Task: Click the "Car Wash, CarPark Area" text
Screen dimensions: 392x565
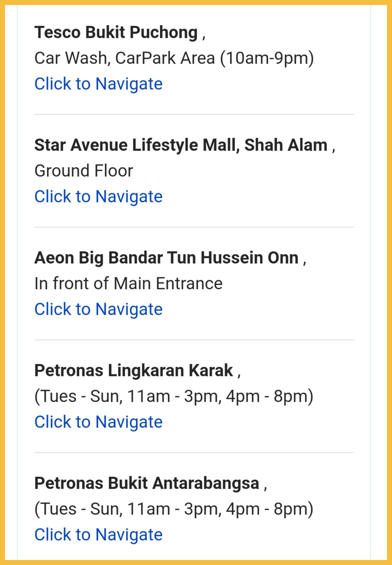Action: click(124, 58)
